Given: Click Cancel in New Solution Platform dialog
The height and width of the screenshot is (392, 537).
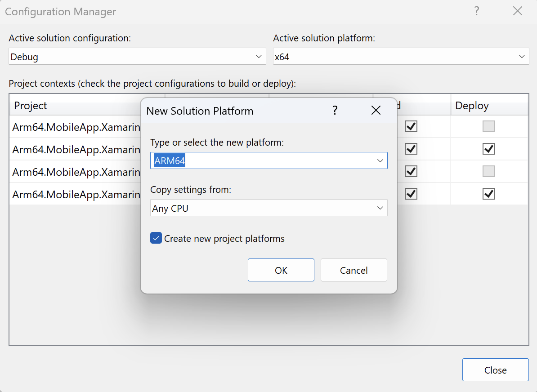Looking at the screenshot, I should [354, 270].
